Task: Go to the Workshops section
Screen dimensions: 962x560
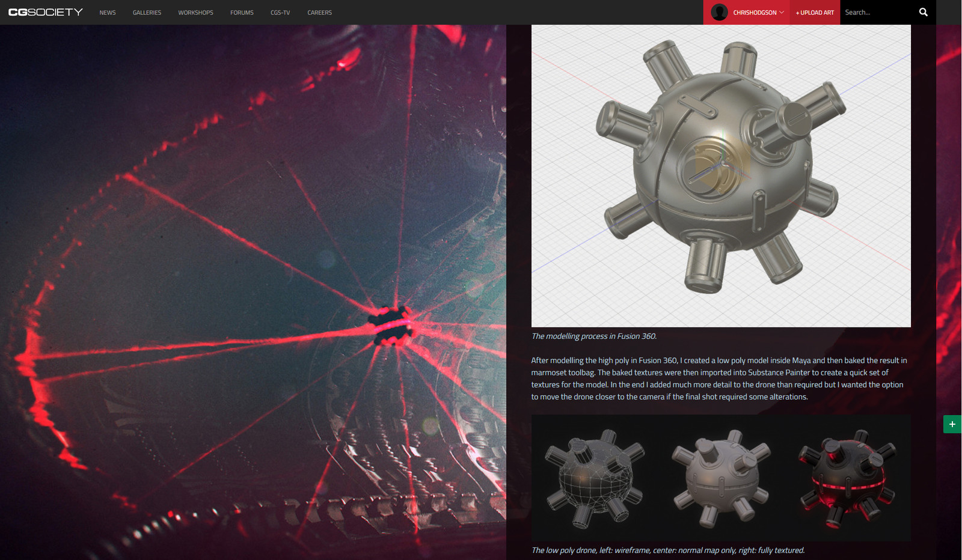Action: [x=195, y=13]
